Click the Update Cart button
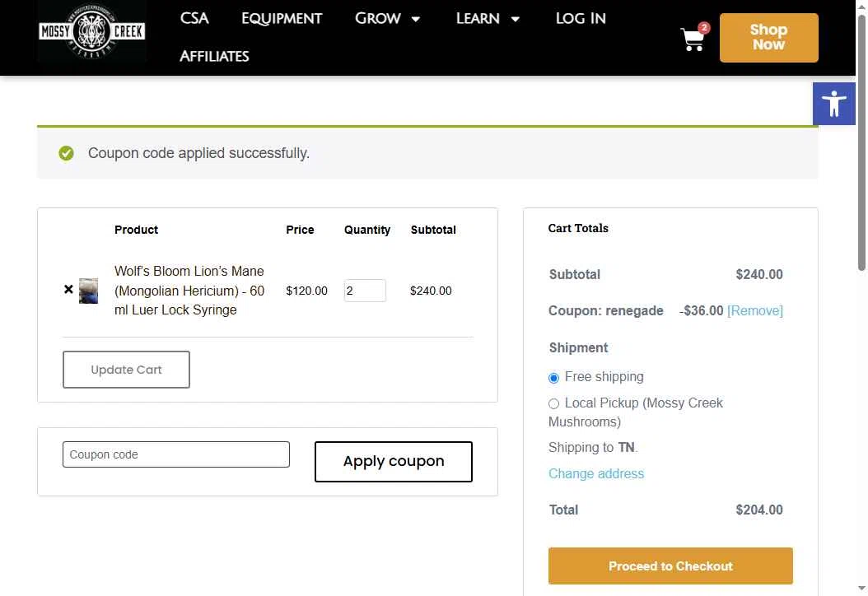 tap(126, 369)
